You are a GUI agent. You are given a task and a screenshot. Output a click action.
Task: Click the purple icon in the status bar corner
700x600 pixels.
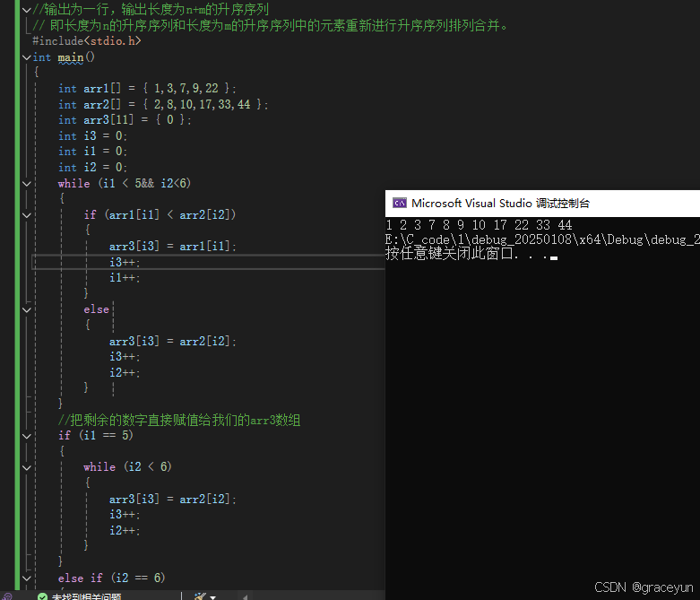click(7, 597)
